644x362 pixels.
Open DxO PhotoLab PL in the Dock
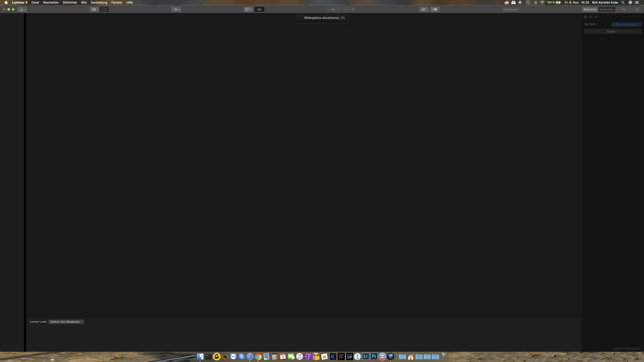click(333, 357)
